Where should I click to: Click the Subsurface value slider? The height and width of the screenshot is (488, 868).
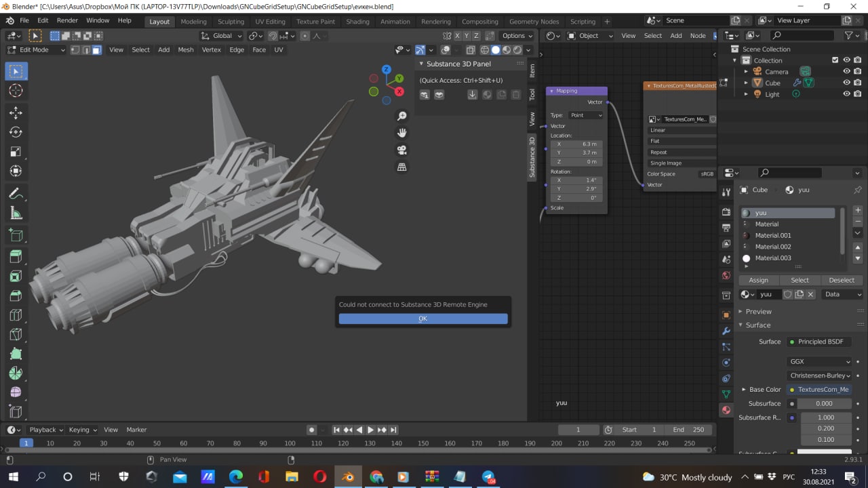point(824,403)
